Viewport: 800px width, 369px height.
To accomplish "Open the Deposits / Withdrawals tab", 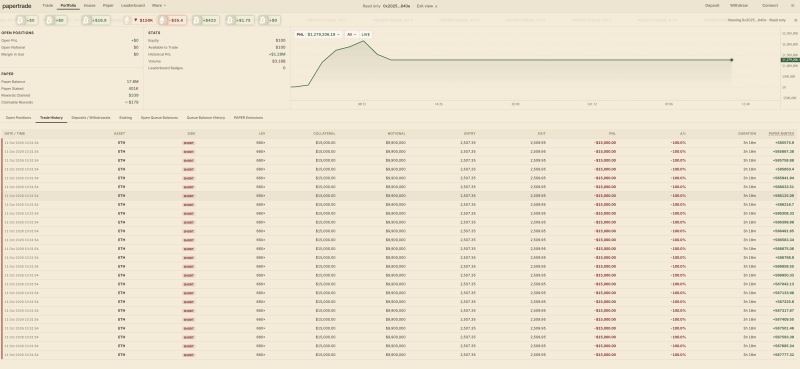I will pos(91,118).
